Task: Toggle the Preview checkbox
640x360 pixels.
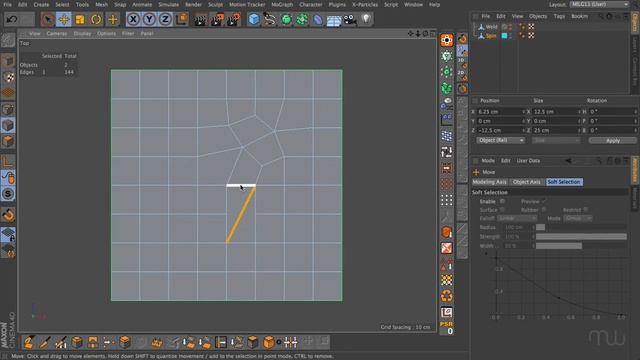Action: pyautogui.click(x=544, y=201)
